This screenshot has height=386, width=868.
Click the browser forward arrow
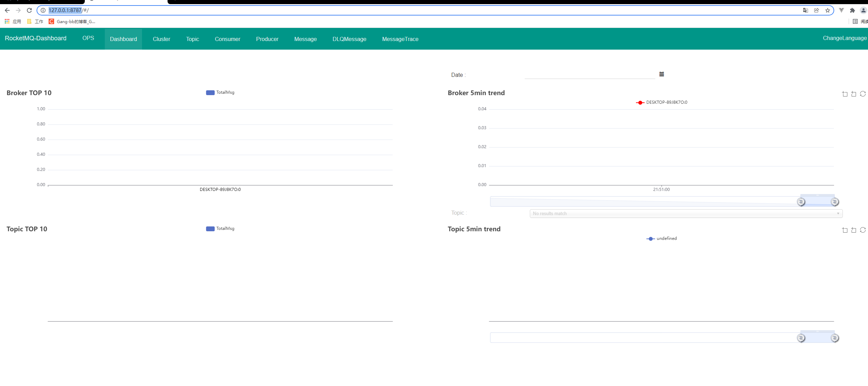click(x=18, y=10)
